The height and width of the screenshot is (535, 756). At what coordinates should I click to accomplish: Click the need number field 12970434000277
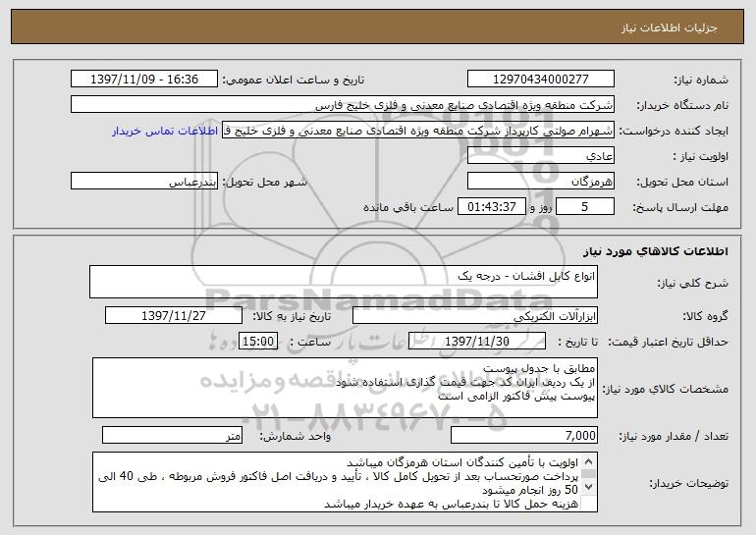[x=540, y=80]
